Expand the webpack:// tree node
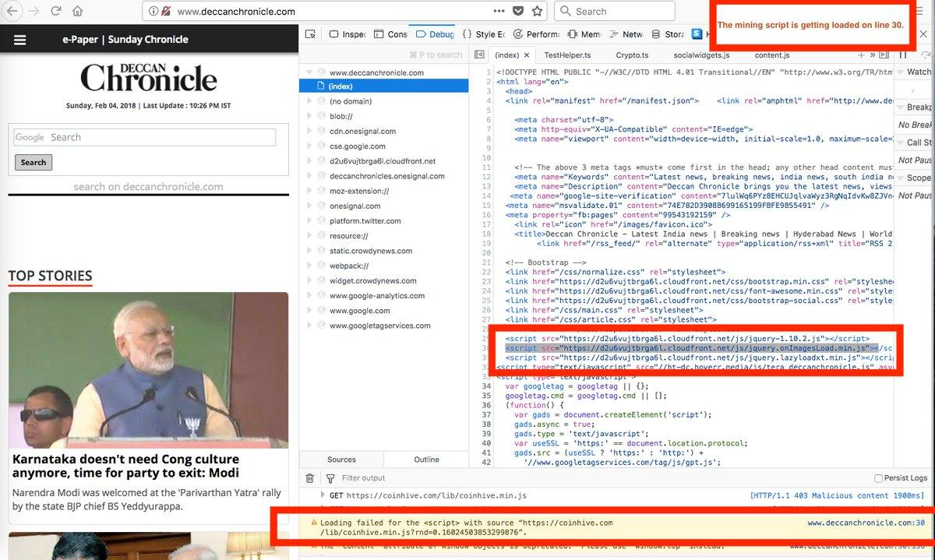 [x=309, y=266]
